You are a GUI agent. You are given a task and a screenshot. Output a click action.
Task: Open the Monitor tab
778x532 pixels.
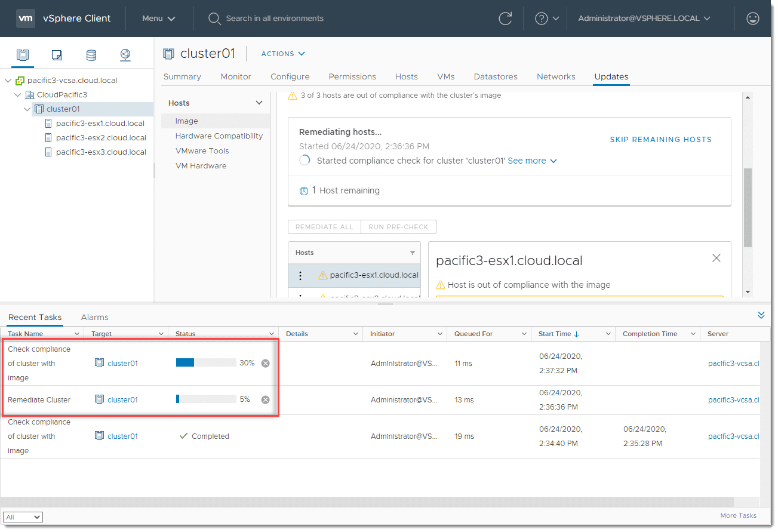[x=236, y=76]
